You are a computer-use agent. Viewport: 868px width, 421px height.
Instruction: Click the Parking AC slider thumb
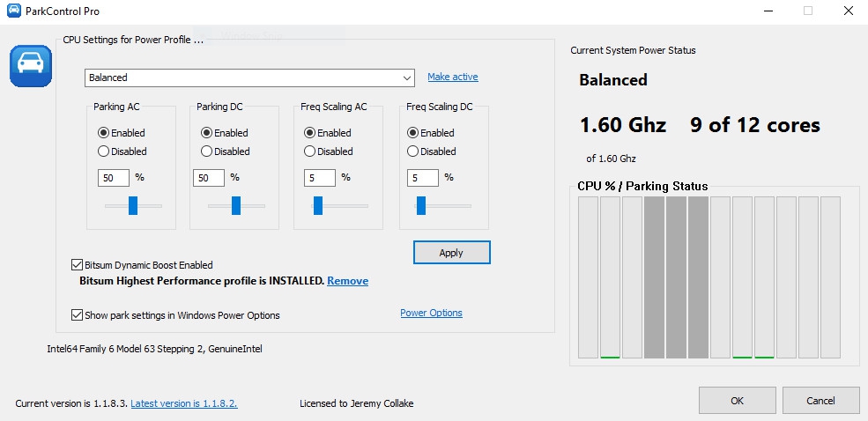(x=133, y=205)
